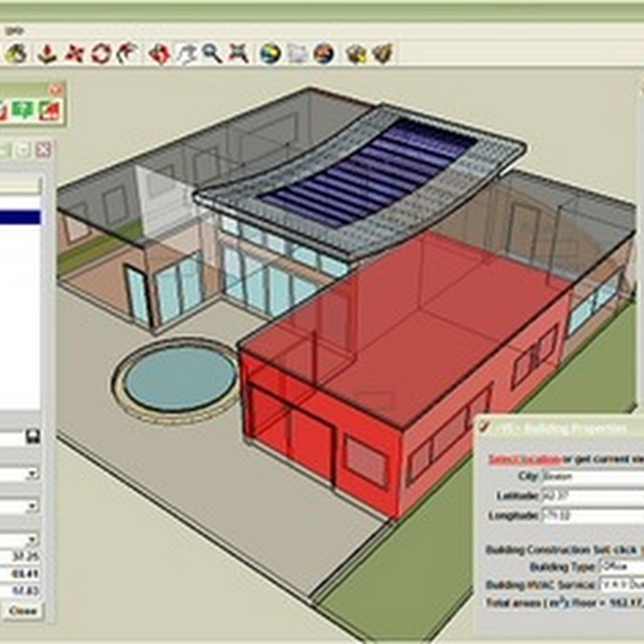This screenshot has height=644, width=644.
Task: Click the Get Models icon
Action: [x=356, y=53]
